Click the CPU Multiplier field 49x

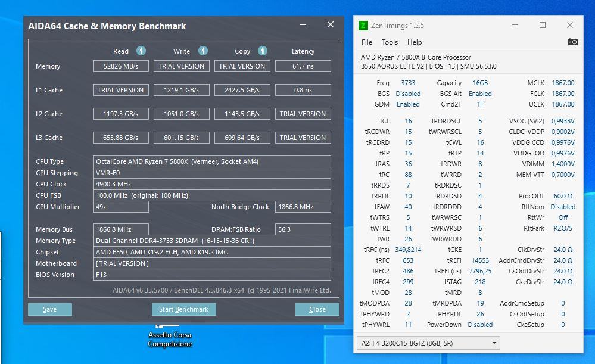[x=121, y=207]
